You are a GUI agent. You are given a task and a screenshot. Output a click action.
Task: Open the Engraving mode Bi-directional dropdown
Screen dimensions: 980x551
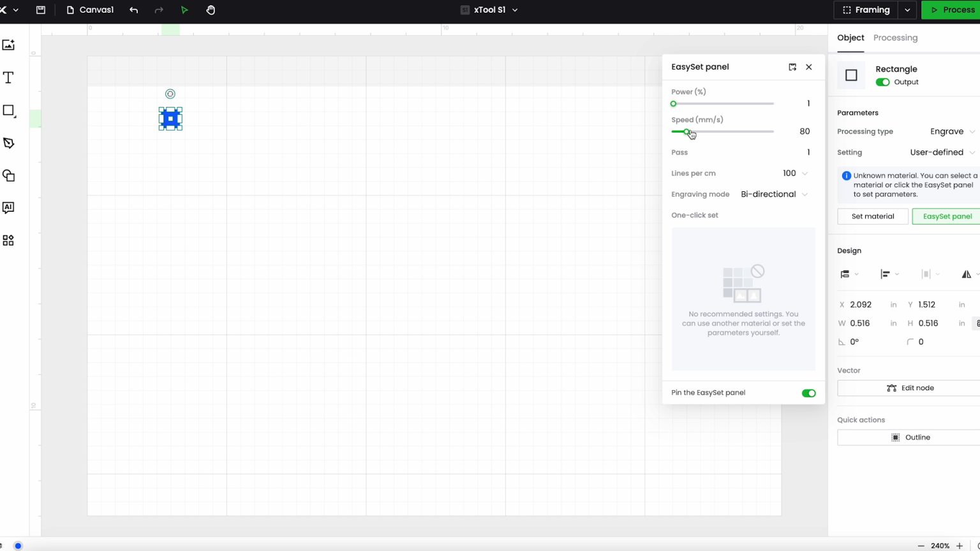pyautogui.click(x=774, y=195)
